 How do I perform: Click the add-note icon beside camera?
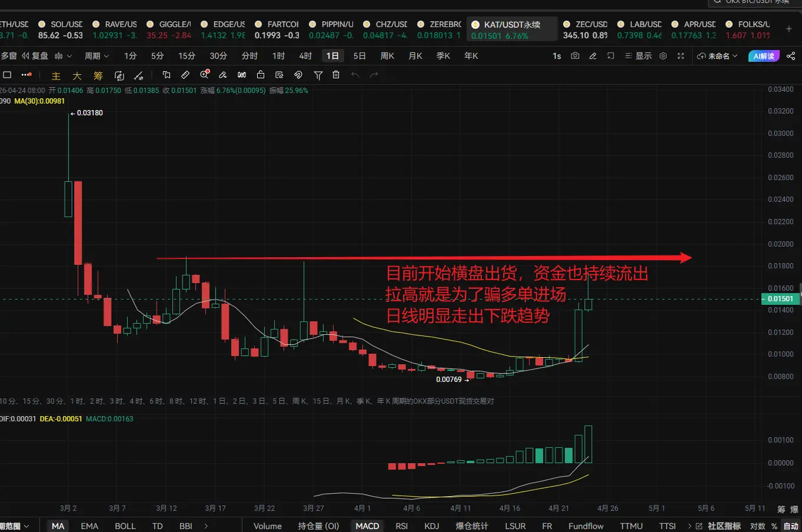coord(611,56)
